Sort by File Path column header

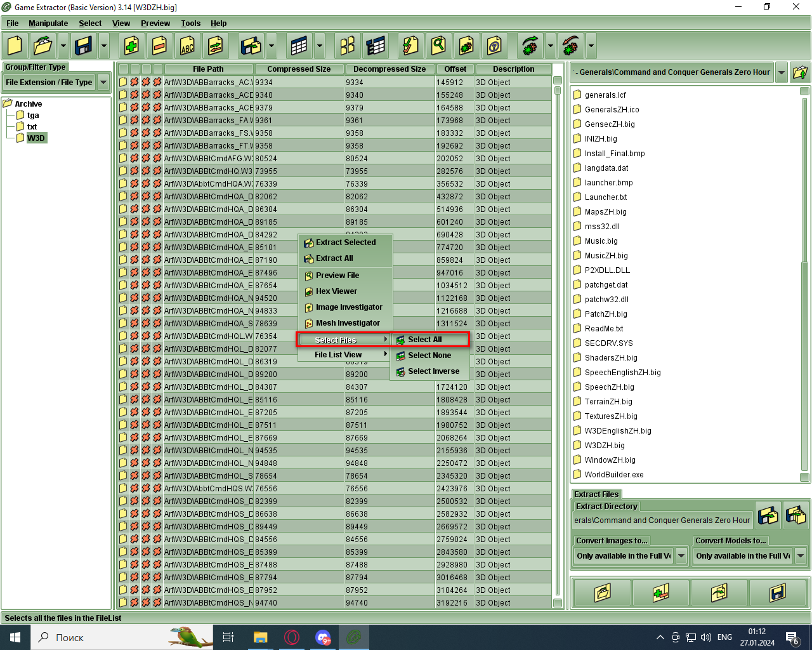click(x=208, y=69)
